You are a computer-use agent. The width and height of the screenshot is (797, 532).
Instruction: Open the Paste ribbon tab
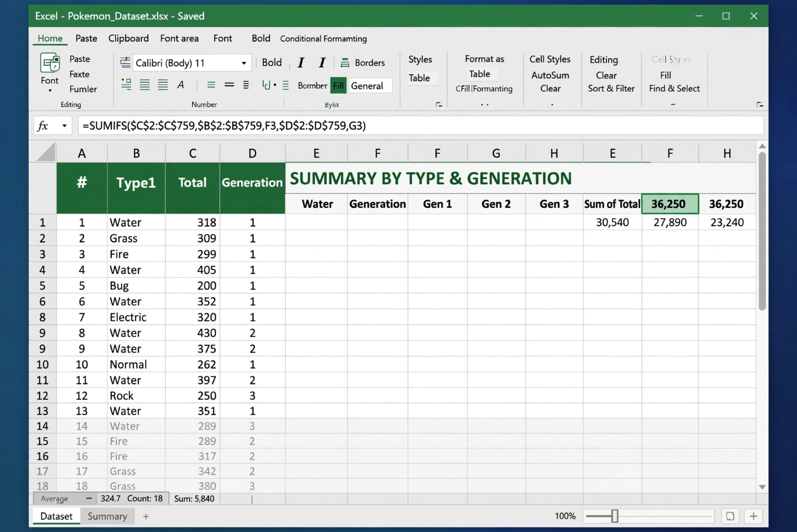(86, 38)
